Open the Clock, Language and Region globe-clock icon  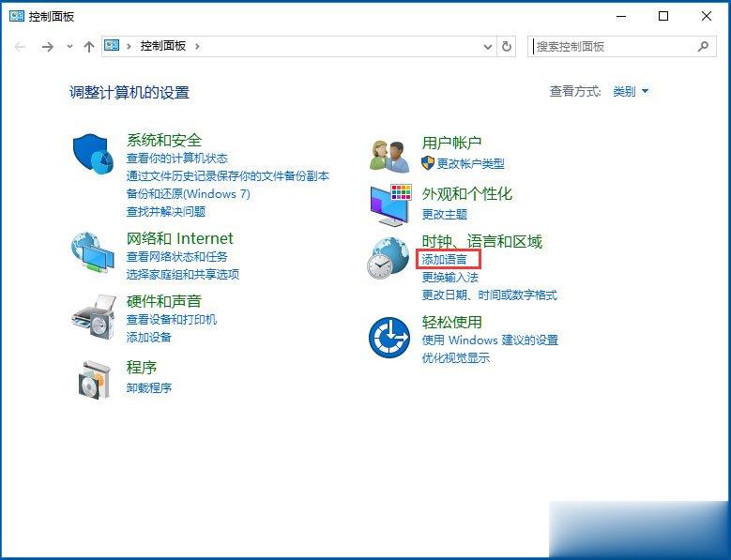pyautogui.click(x=388, y=258)
